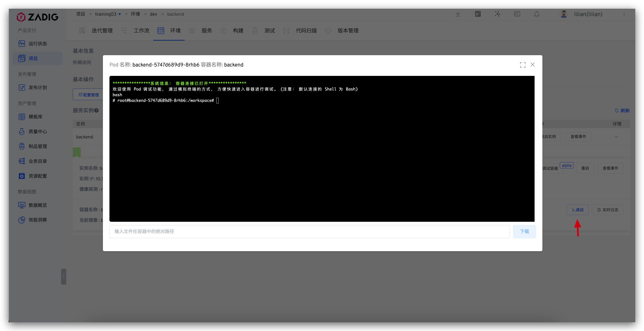Click the alpha badge
The width and height of the screenshot is (644, 331).
click(x=567, y=165)
